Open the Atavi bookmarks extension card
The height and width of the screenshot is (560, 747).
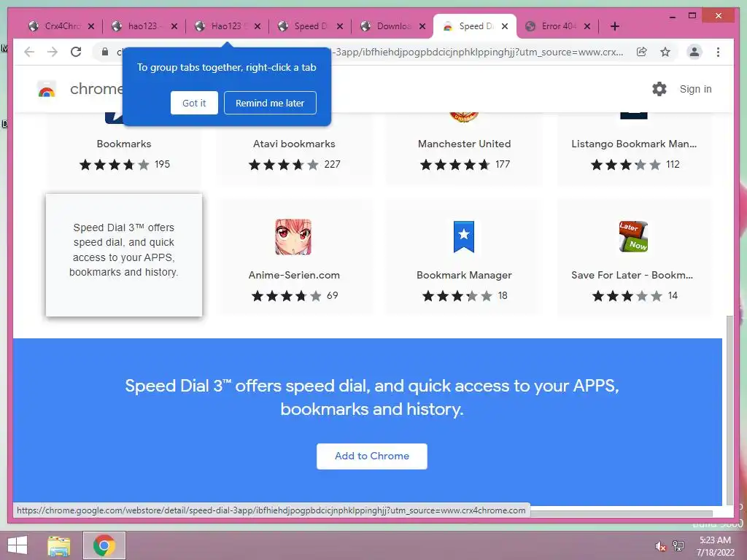(294, 149)
